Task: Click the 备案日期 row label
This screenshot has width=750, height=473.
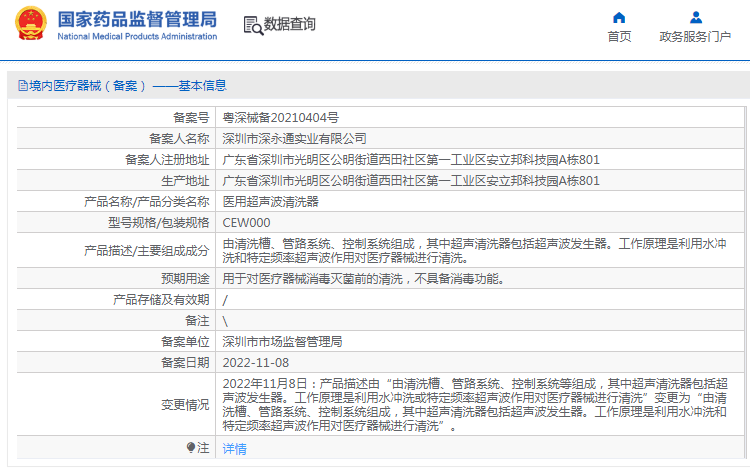Action: tap(185, 363)
